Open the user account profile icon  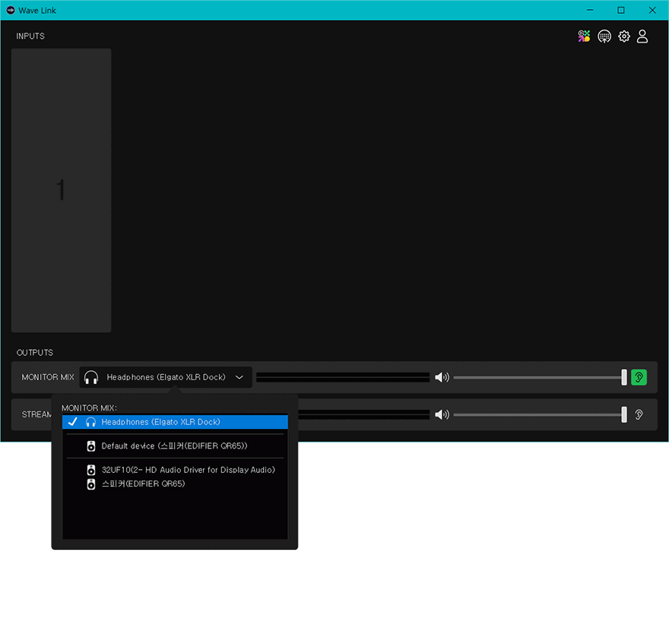(642, 36)
